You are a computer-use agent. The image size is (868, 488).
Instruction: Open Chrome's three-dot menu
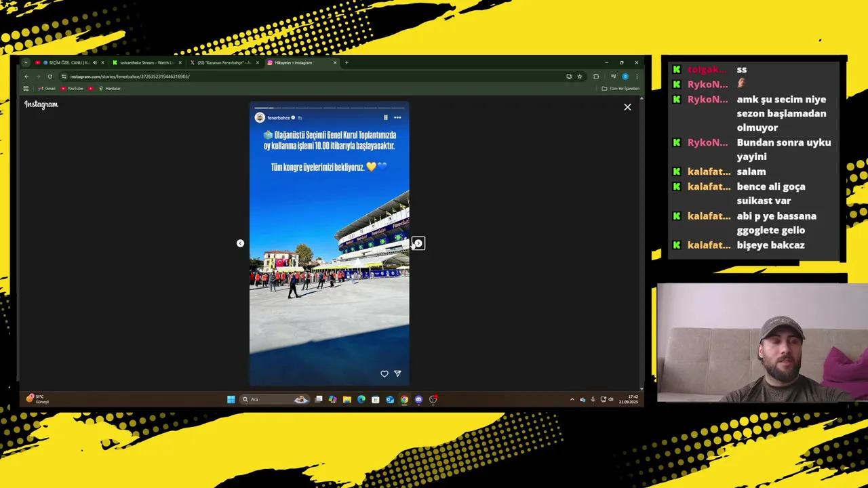pos(636,77)
